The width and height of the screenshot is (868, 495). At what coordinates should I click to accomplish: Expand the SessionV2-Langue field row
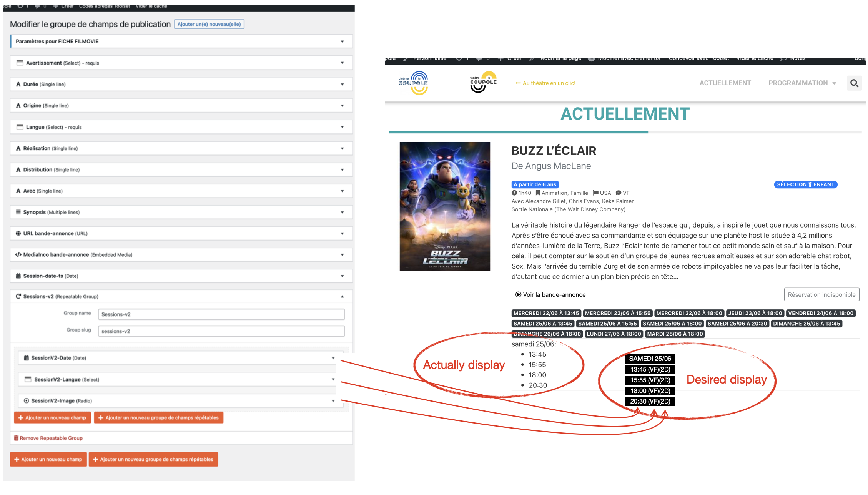[333, 379]
